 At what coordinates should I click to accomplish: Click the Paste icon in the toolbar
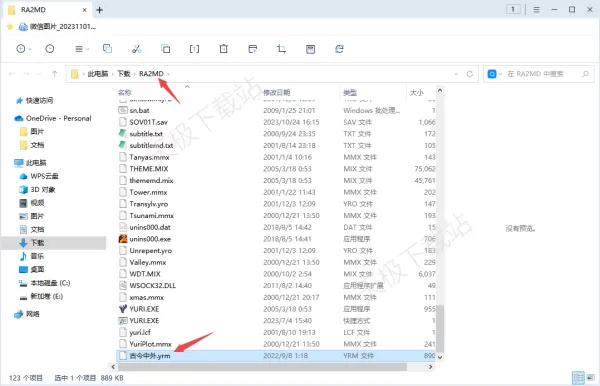166,49
